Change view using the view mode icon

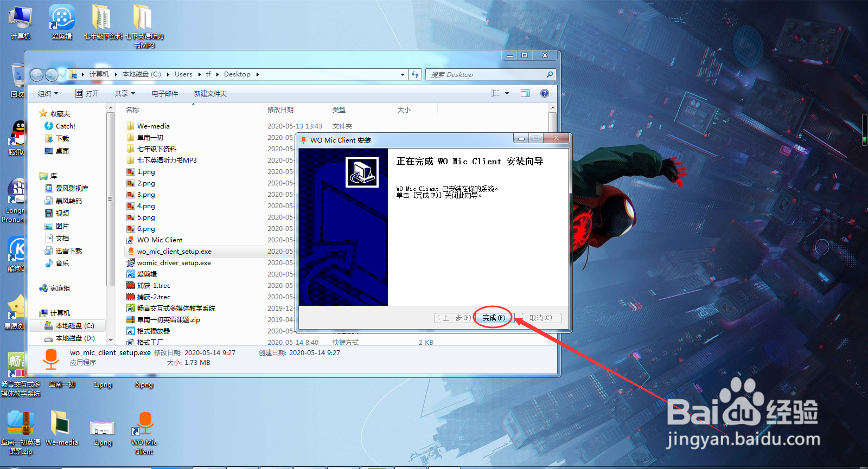click(495, 93)
